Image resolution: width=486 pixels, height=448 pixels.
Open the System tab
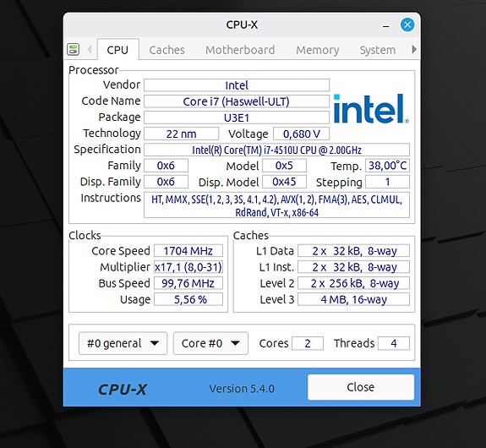378,50
